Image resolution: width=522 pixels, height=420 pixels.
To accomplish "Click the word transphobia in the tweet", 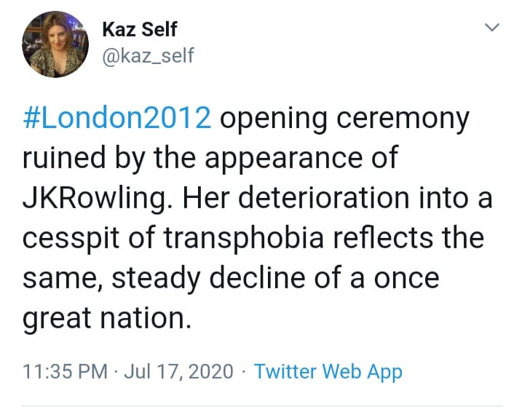I will point(243,239).
